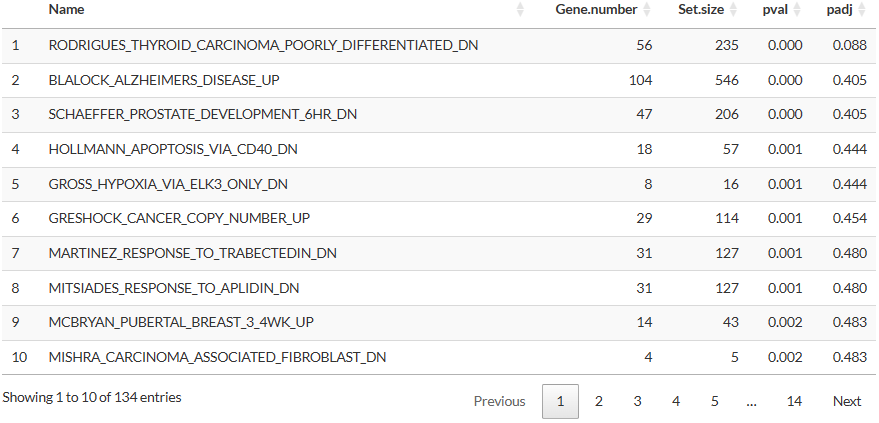Select the GROSS_HYPOXIA_VIA_ELK3_ONLY_DN row
This screenshot has height=423, width=879.
(x=439, y=184)
